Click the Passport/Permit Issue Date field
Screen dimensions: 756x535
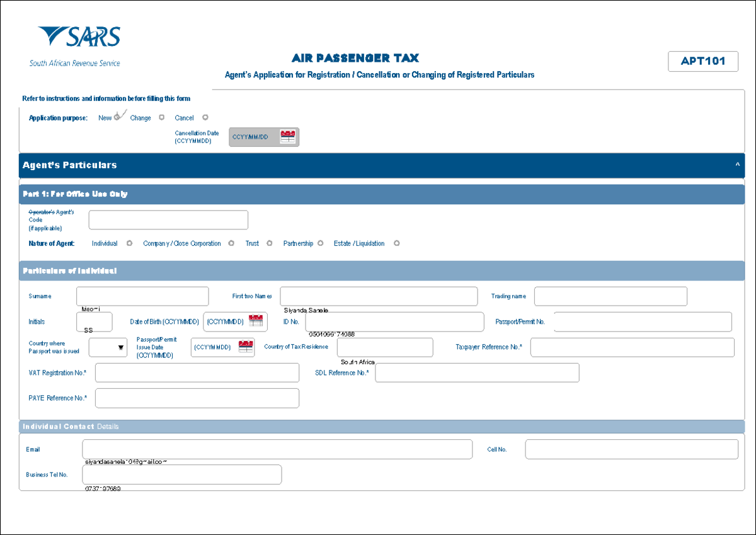pos(223,347)
